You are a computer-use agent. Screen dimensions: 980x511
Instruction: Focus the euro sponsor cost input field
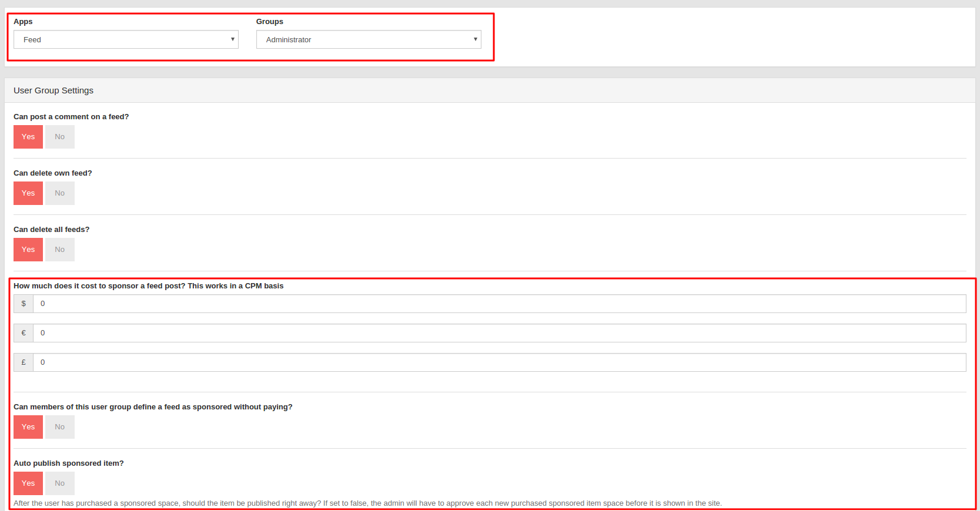click(499, 333)
